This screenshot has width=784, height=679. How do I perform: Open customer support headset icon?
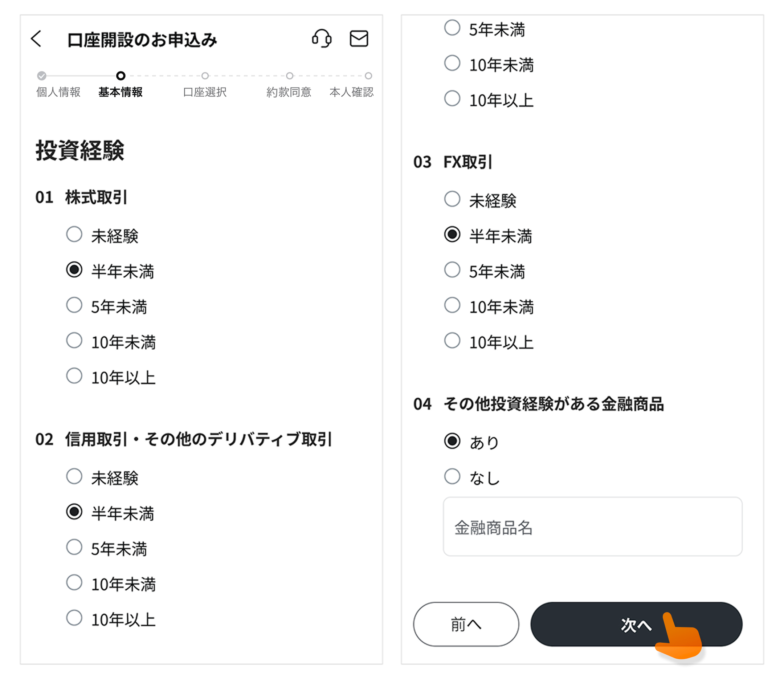322,38
